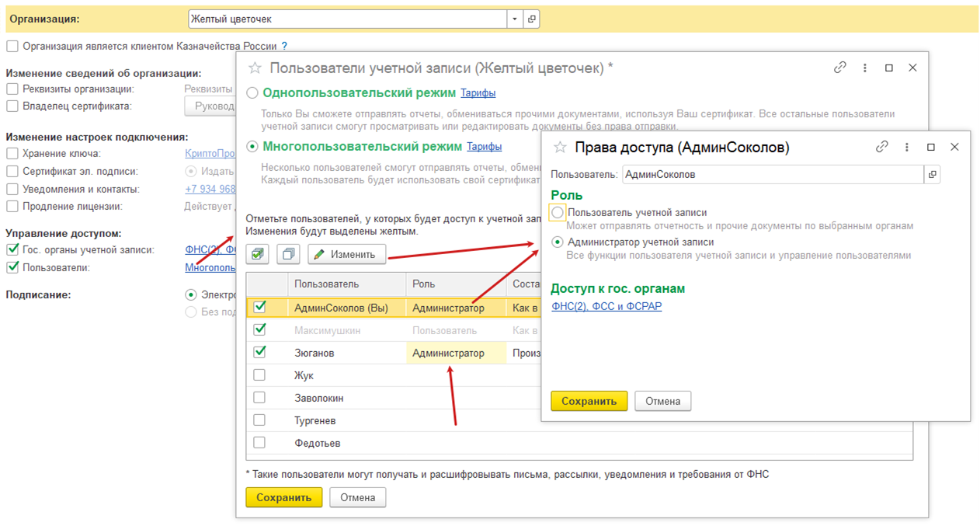Open ФНС(2), ФСС и ФСРАР link
The image size is (980, 526).
pos(606,306)
